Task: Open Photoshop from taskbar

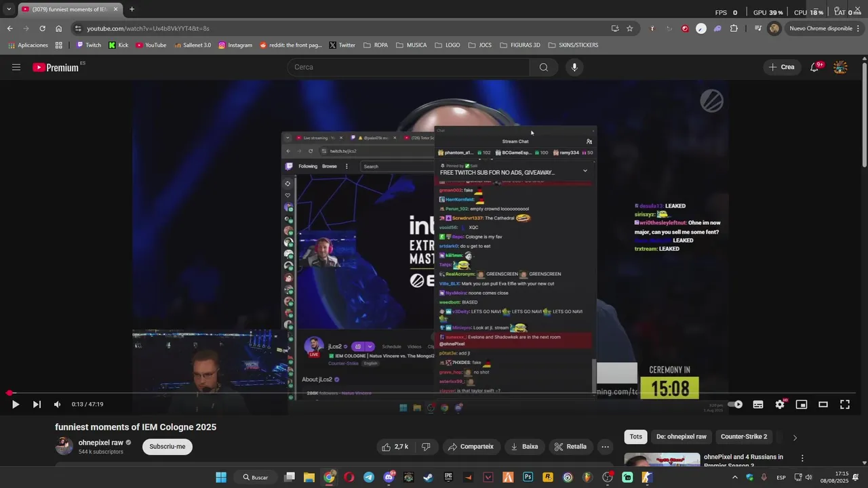Action: point(528,477)
